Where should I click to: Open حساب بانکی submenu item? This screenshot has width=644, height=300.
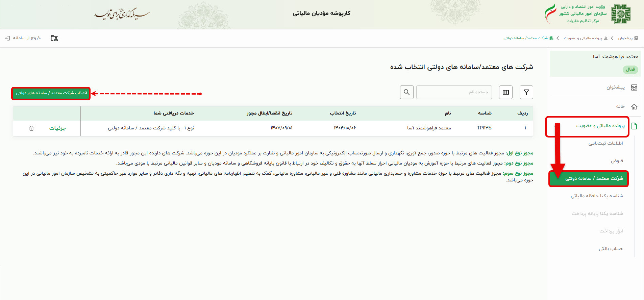pyautogui.click(x=611, y=249)
